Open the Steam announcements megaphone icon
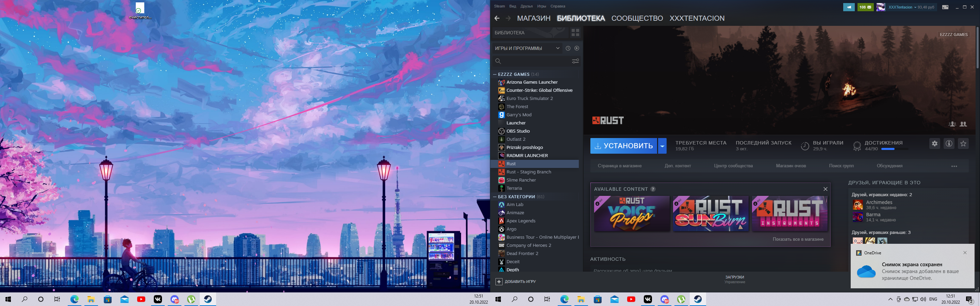The width and height of the screenshot is (980, 306). (x=849, y=7)
